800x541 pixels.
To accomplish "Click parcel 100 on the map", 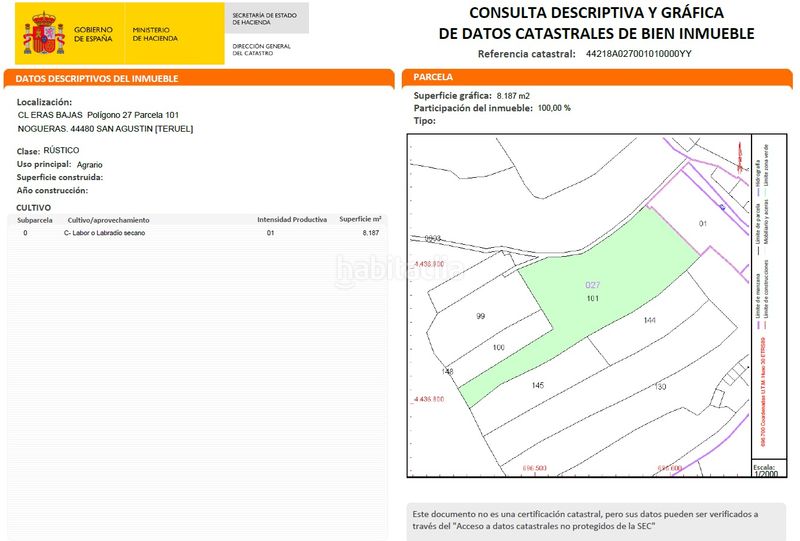I will point(499,347).
